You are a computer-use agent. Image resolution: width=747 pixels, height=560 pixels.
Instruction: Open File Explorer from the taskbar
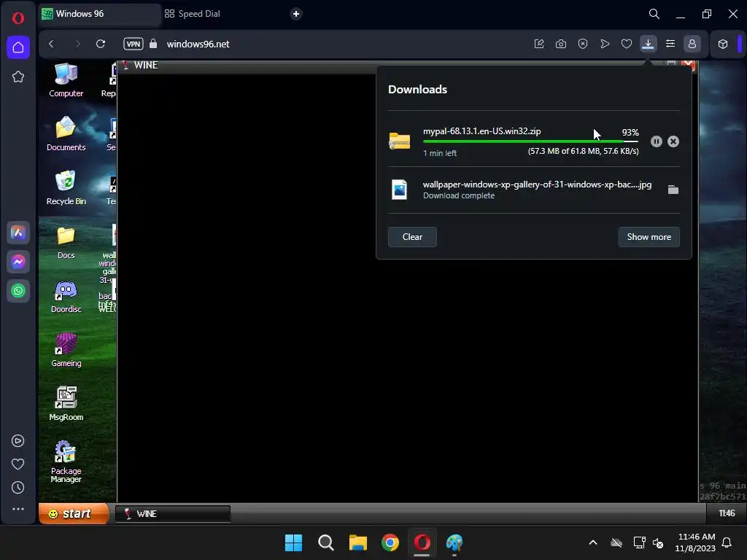357,542
